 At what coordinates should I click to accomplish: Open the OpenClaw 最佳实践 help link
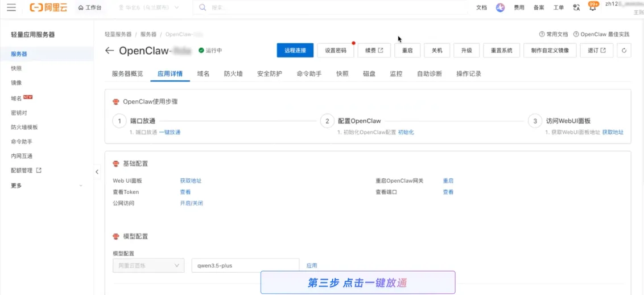coord(601,34)
